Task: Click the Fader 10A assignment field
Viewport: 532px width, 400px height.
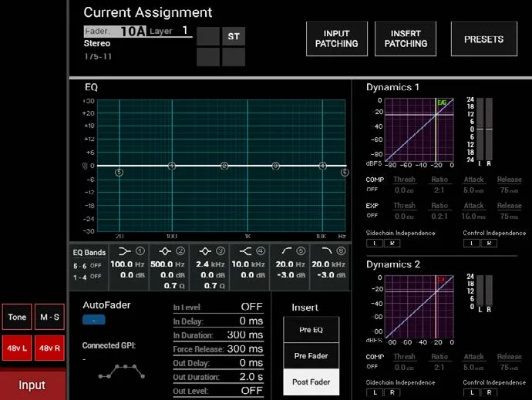Action: click(115, 31)
